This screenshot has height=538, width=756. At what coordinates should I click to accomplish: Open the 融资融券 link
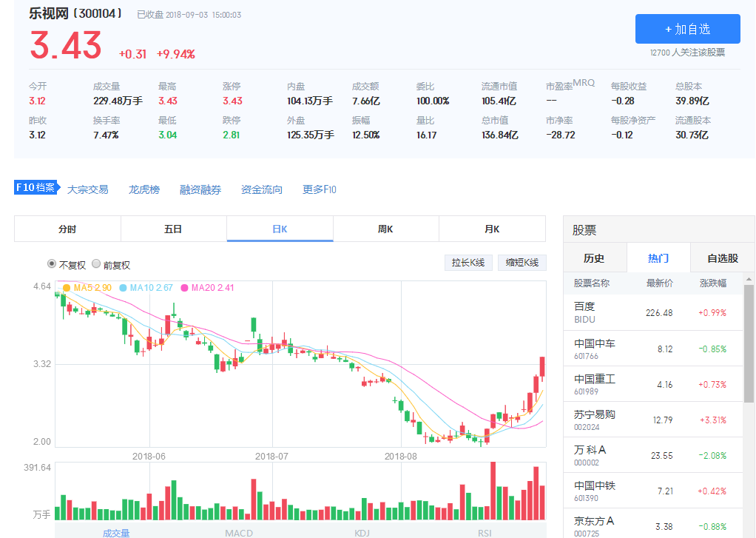point(200,189)
